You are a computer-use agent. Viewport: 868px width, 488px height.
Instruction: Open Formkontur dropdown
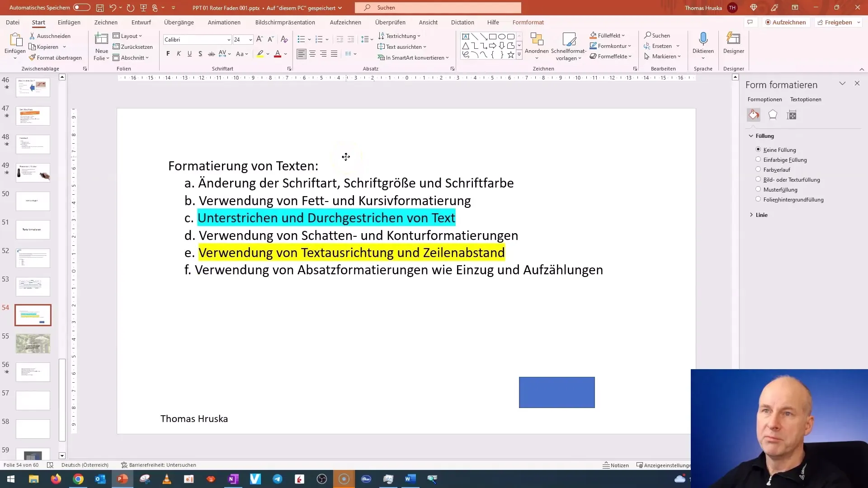point(610,46)
